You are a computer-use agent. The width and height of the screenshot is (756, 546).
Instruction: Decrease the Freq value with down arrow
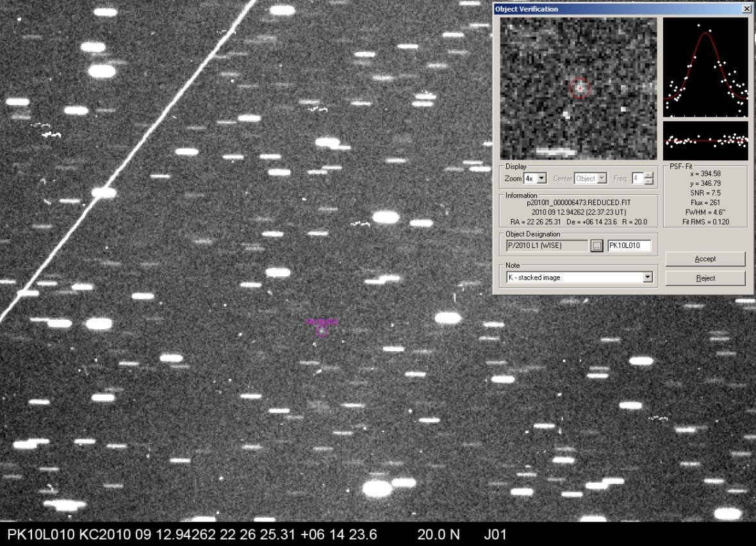649,182
